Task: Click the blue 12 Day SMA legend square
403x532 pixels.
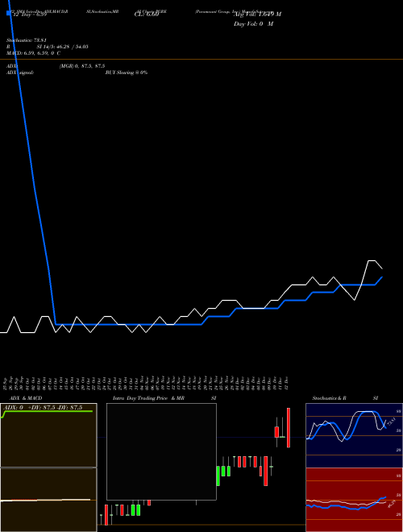Action: (x=9, y=13)
